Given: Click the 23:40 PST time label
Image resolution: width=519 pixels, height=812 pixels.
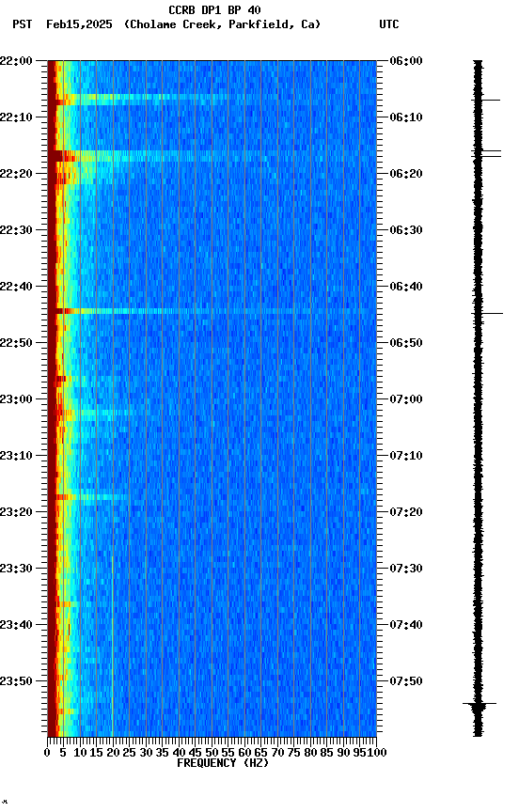Looking at the screenshot, I should [x=16, y=625].
